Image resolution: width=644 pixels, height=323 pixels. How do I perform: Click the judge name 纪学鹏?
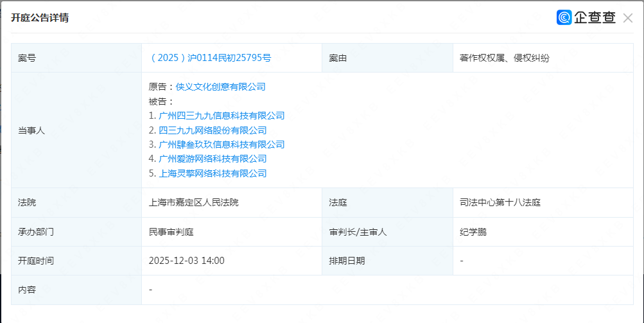point(473,232)
